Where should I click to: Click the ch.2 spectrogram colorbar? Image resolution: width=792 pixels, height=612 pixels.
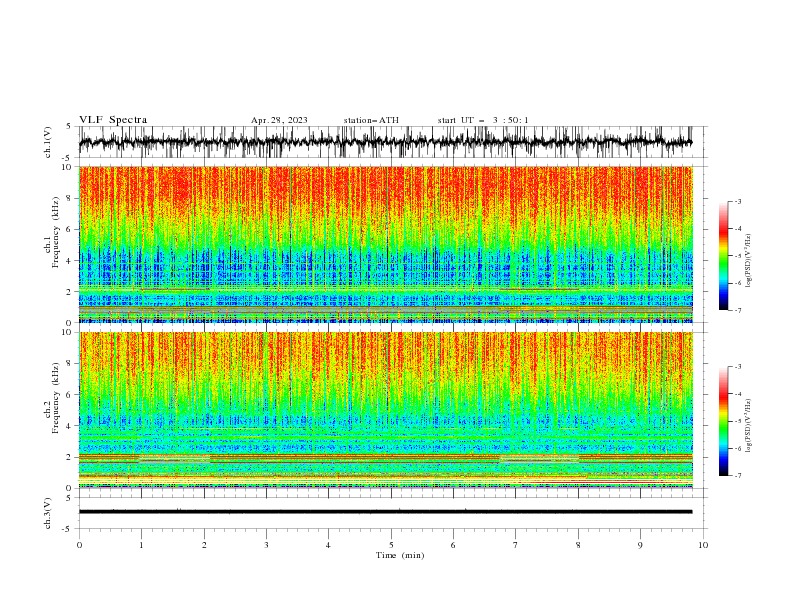tap(723, 421)
